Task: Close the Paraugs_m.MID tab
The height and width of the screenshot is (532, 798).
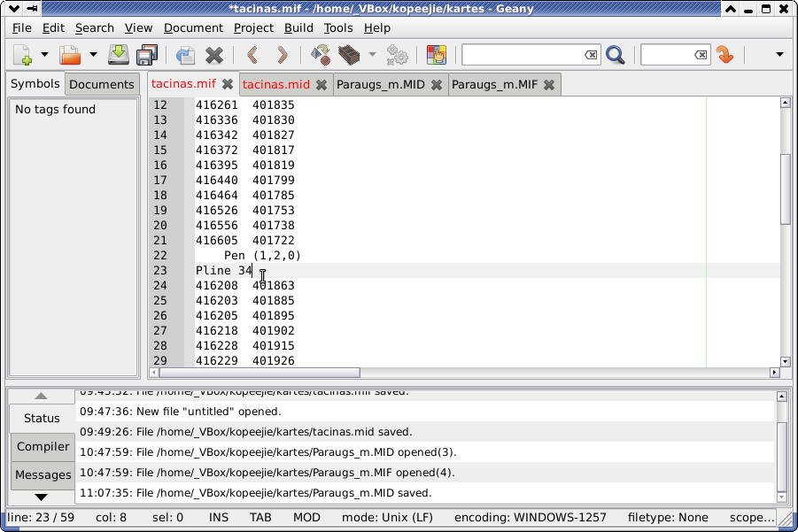Action: [x=436, y=85]
